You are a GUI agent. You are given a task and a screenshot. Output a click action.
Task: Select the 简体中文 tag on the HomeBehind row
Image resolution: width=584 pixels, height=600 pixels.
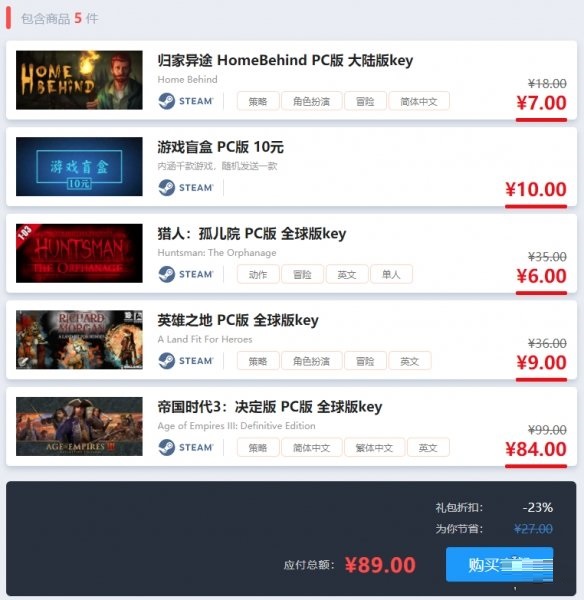point(419,101)
